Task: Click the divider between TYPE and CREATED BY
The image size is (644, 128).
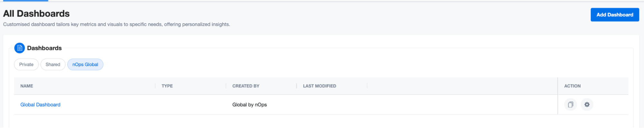Action: (226, 86)
